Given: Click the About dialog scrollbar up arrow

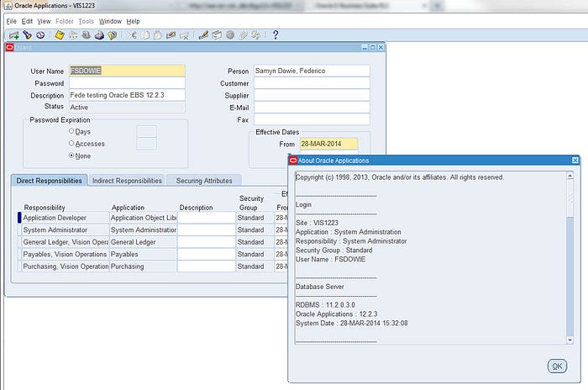Looking at the screenshot, I should coord(570,176).
